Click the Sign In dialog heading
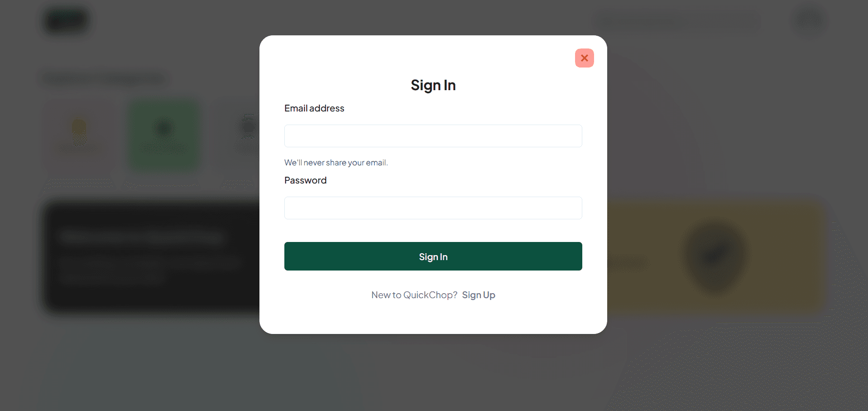 pyautogui.click(x=433, y=85)
